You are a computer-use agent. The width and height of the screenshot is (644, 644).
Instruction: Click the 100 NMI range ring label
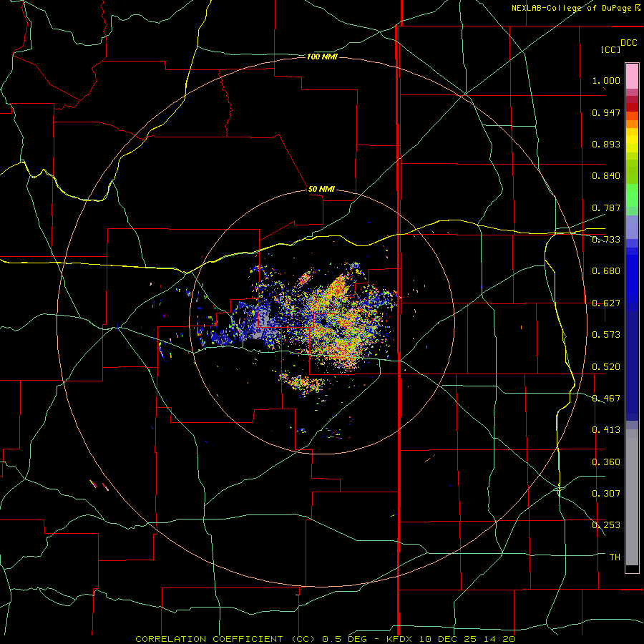(x=322, y=57)
